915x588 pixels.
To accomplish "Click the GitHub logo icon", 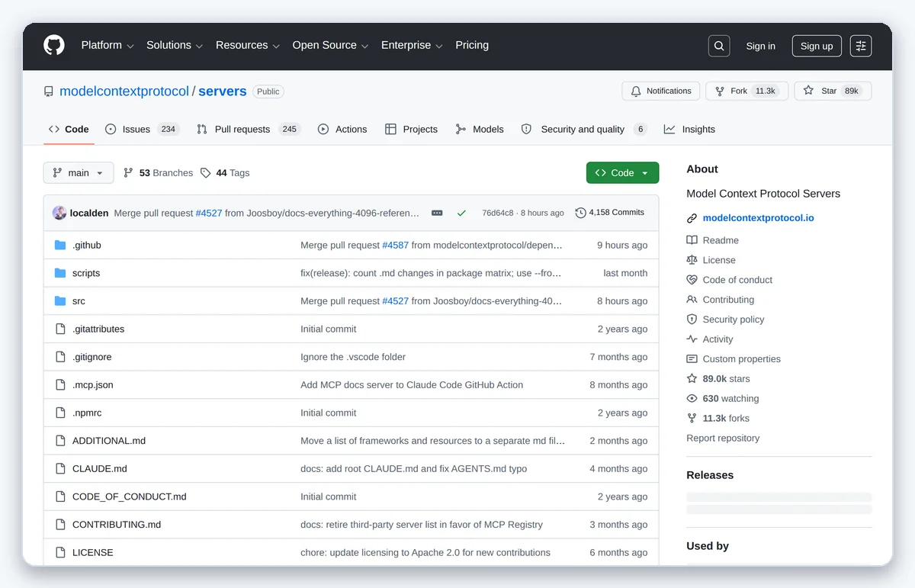I will (54, 45).
